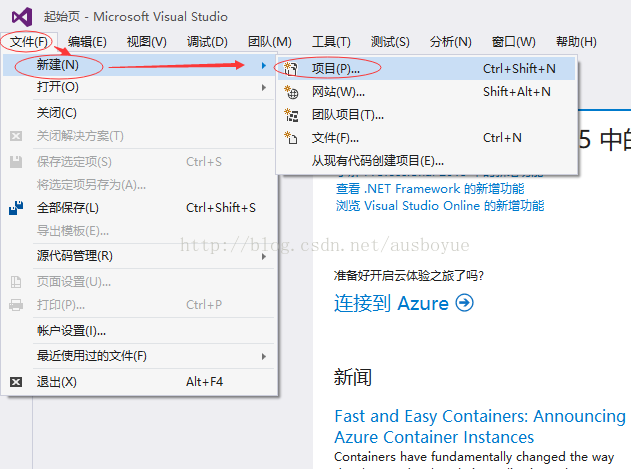Screen dimensions: 631x469
Task: Choose 源代码管理(R) menu entry
Action: [139, 256]
